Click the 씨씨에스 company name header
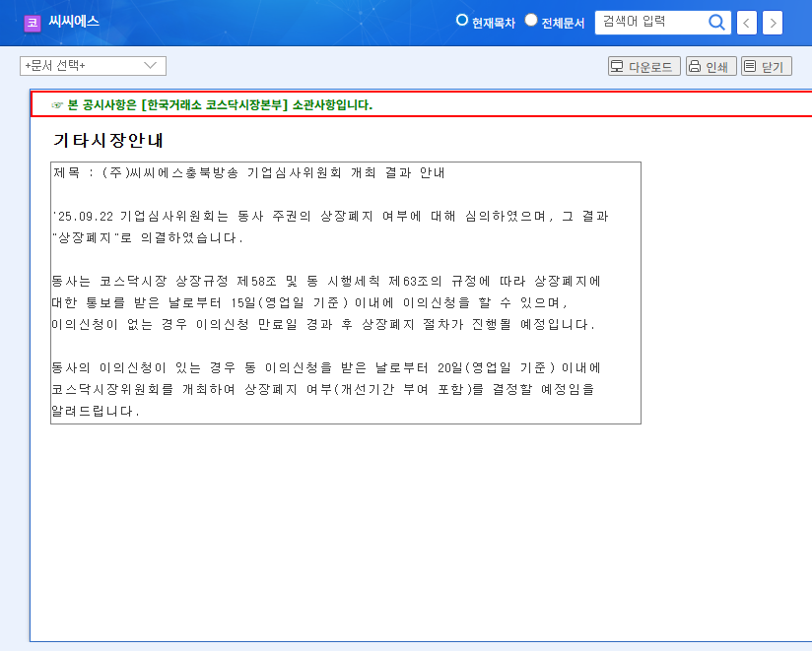 (x=74, y=22)
